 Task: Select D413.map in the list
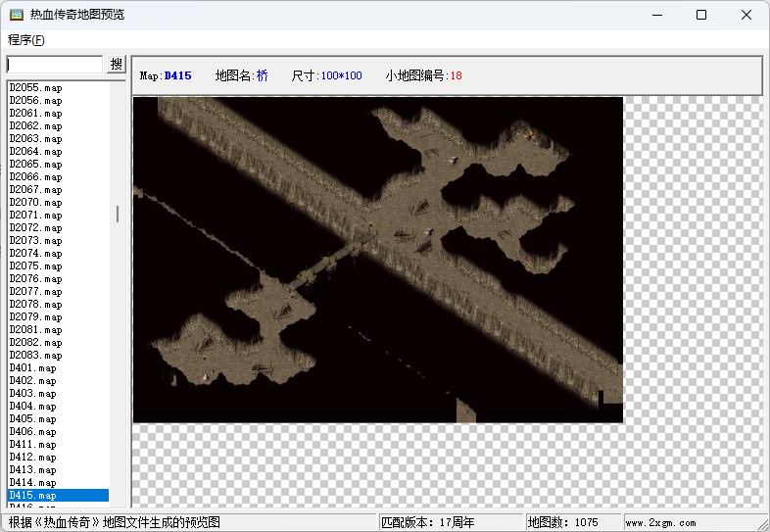pyautogui.click(x=58, y=470)
